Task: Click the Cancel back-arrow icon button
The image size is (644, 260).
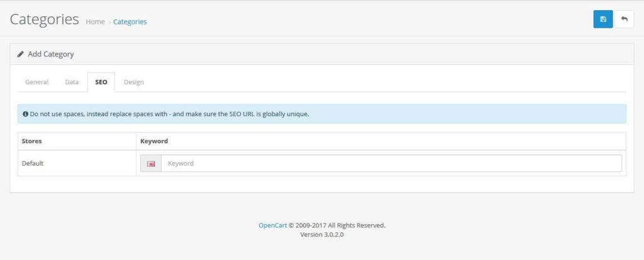Action: pyautogui.click(x=624, y=19)
